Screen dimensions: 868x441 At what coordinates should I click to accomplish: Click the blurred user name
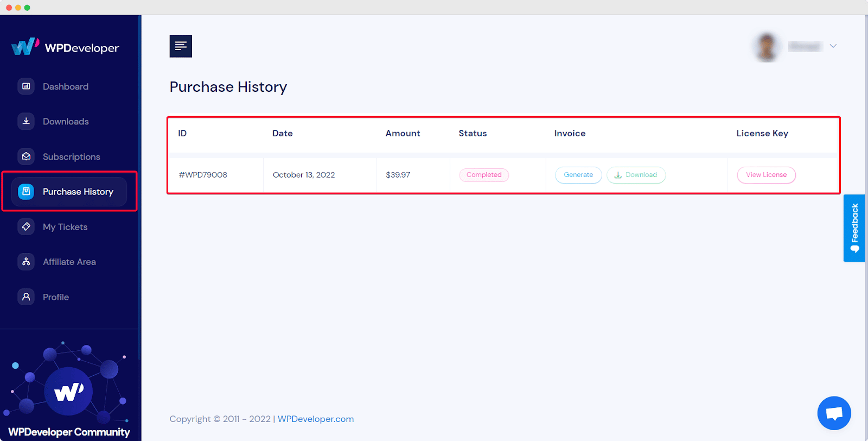coord(805,47)
